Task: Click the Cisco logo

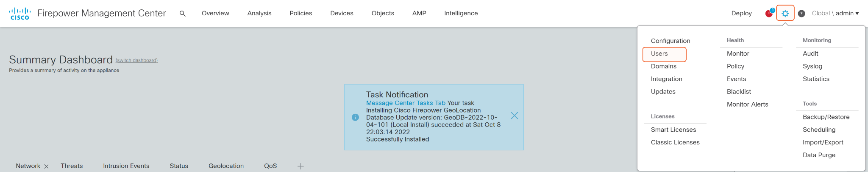Action: (x=19, y=14)
